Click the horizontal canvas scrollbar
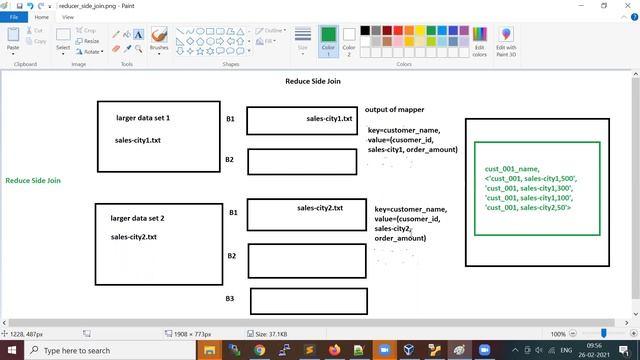 point(311,322)
